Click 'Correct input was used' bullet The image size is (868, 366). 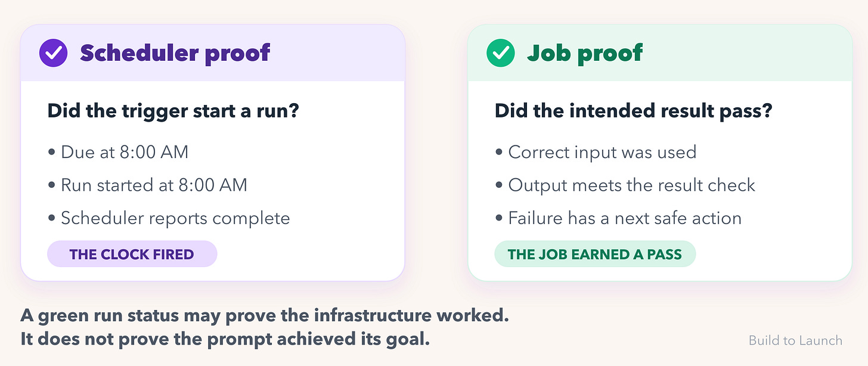tap(596, 152)
